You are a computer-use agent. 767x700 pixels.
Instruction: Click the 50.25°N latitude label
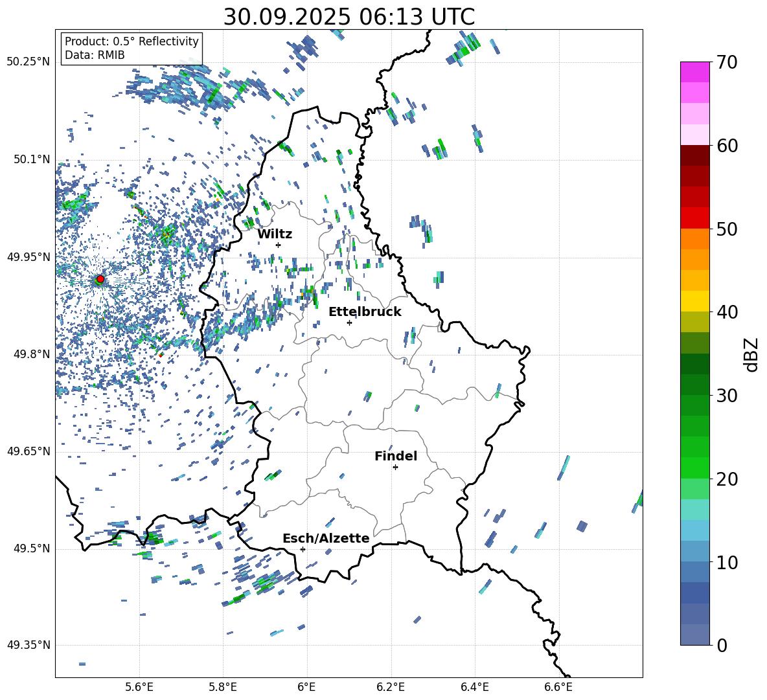pos(29,62)
